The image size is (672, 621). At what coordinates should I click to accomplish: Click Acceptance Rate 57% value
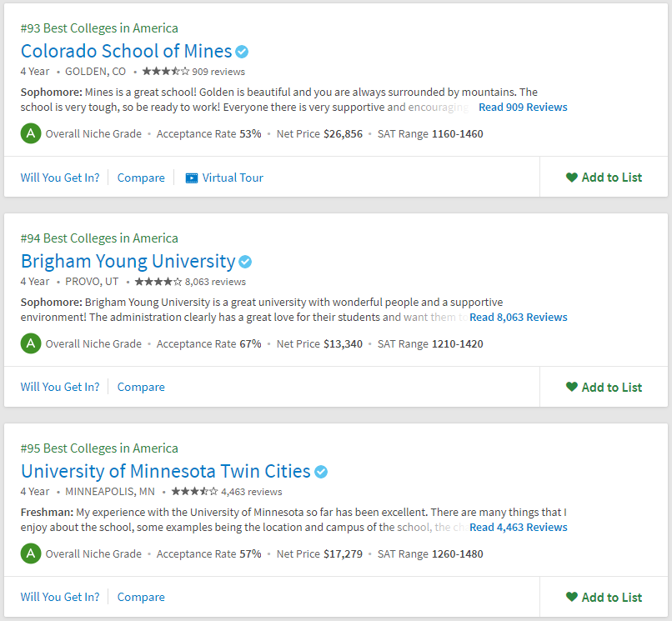pyautogui.click(x=250, y=553)
